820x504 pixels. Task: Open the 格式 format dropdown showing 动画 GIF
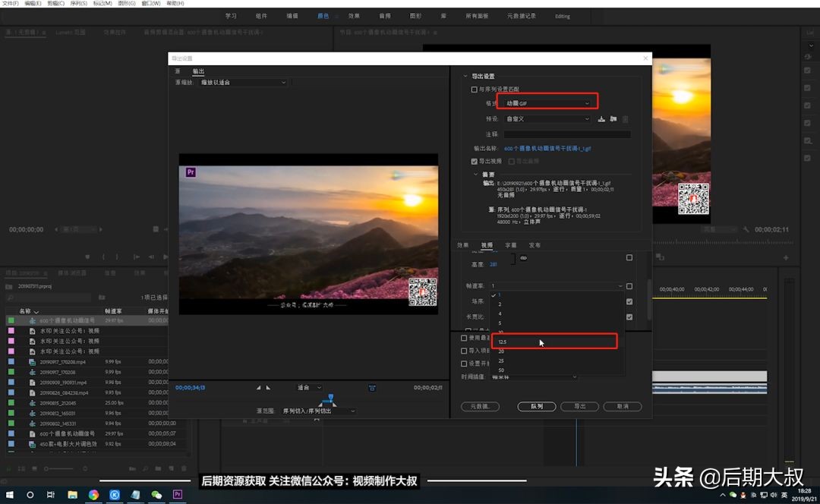pos(547,103)
